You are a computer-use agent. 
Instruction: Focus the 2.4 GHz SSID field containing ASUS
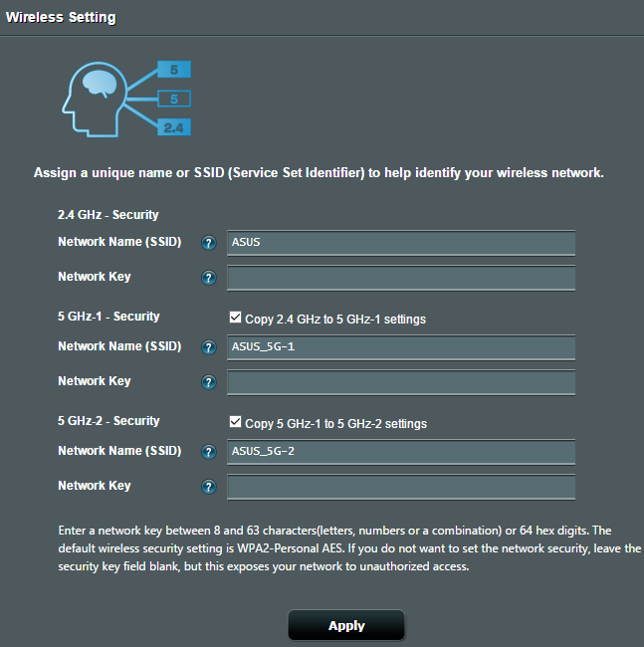[x=401, y=243]
